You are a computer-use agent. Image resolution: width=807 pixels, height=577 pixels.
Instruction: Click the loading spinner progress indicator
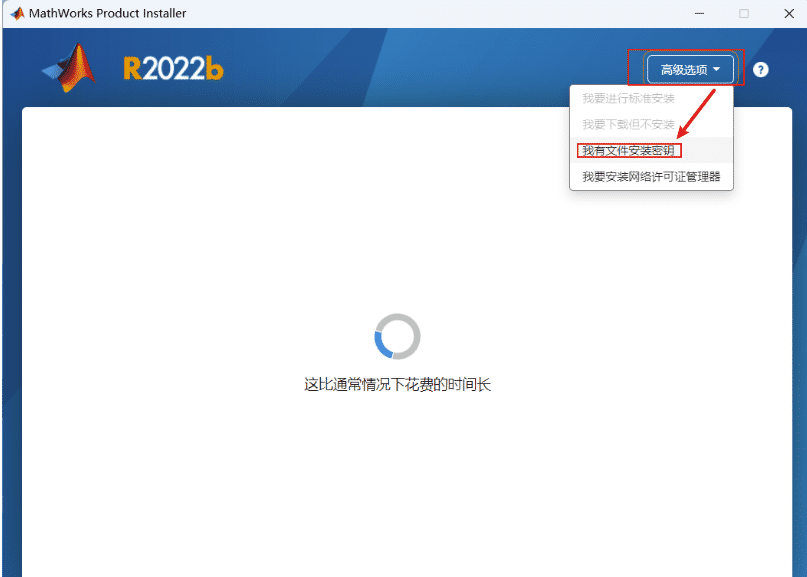397,336
